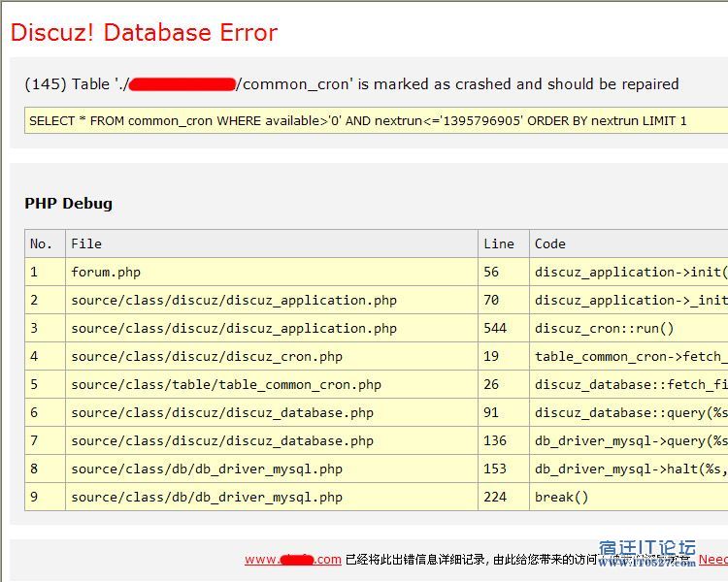Click the 'table_common_cron->fetch_' code cell
The image size is (728, 582).
point(629,356)
